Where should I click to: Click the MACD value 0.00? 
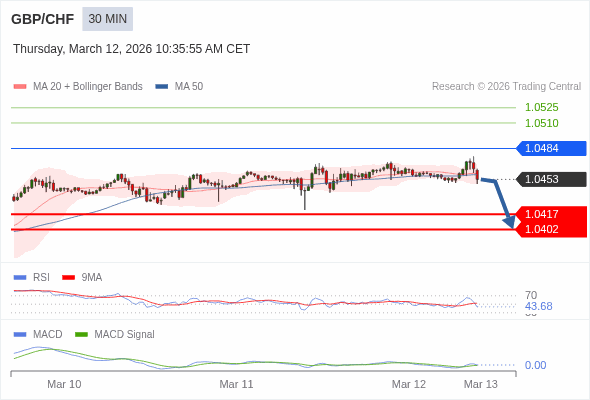point(535,365)
